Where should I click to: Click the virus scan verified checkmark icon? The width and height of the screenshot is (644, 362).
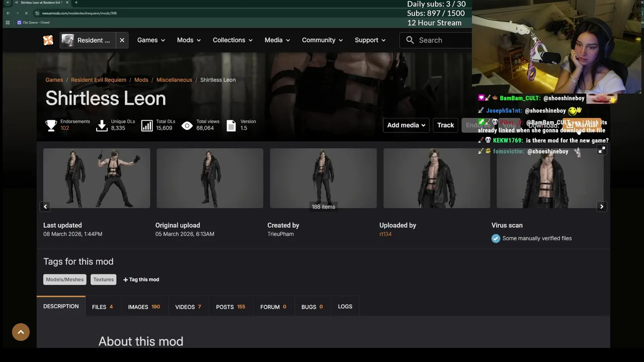tap(496, 238)
